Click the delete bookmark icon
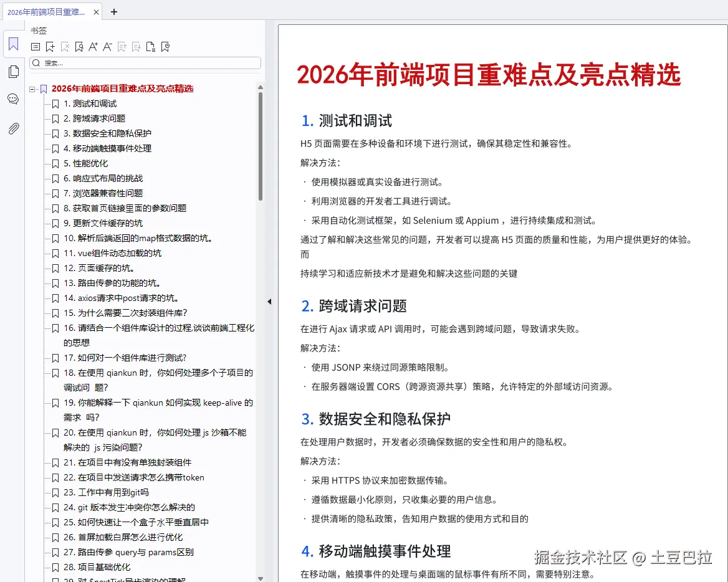The height and width of the screenshot is (582, 728). coord(65,46)
